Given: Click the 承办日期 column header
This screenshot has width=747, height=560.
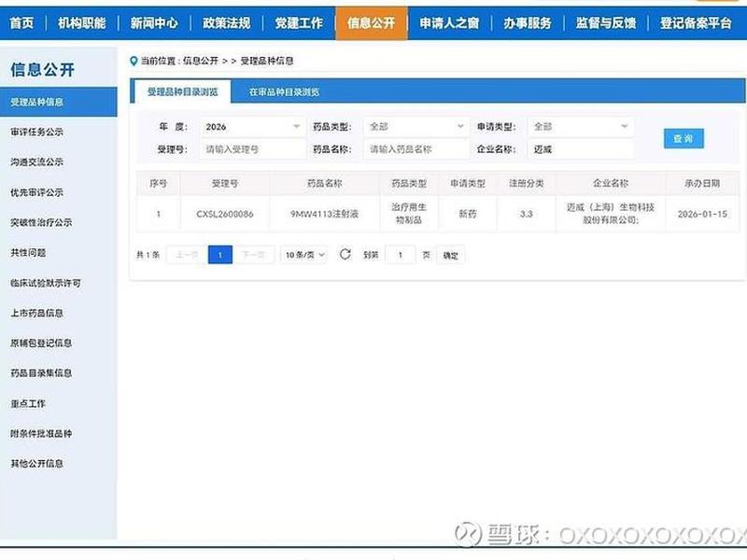Looking at the screenshot, I should click(702, 183).
